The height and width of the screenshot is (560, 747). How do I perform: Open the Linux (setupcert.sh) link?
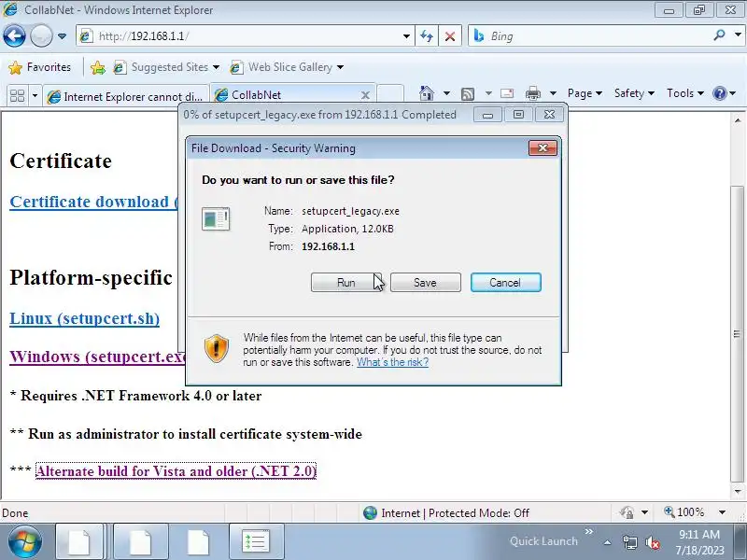pos(84,318)
